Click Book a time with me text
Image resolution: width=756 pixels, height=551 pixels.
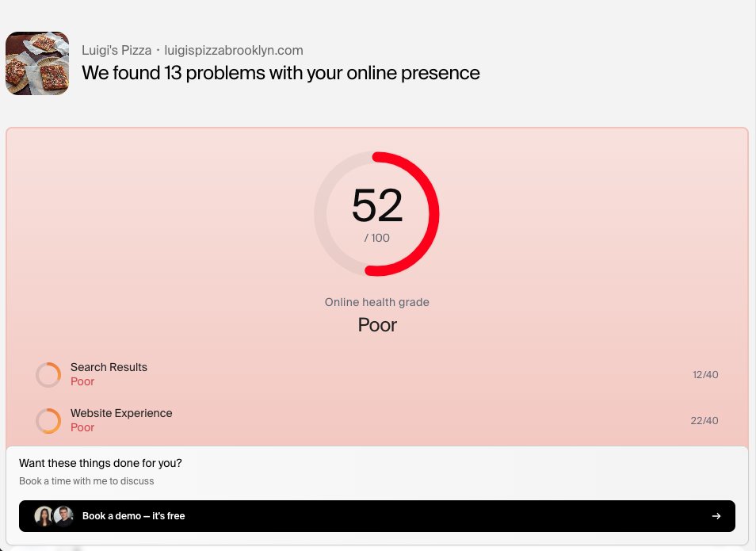[86, 481]
